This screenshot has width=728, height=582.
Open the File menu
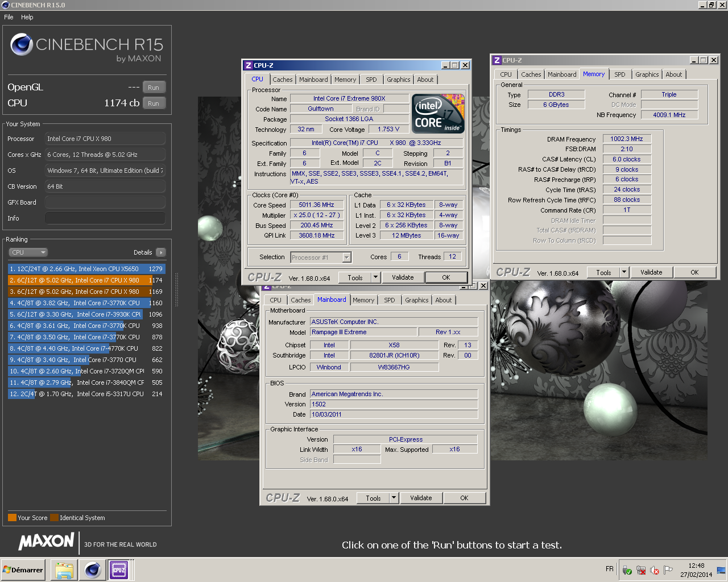tap(9, 17)
